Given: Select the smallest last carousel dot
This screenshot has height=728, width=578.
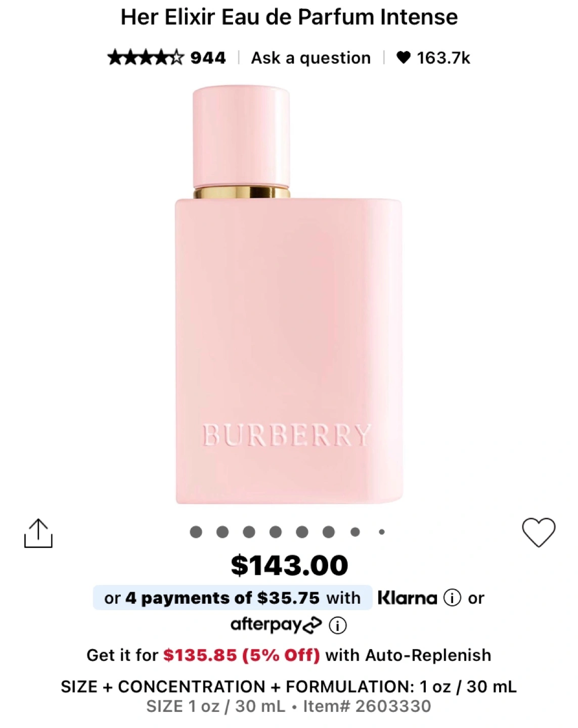Looking at the screenshot, I should 382,532.
